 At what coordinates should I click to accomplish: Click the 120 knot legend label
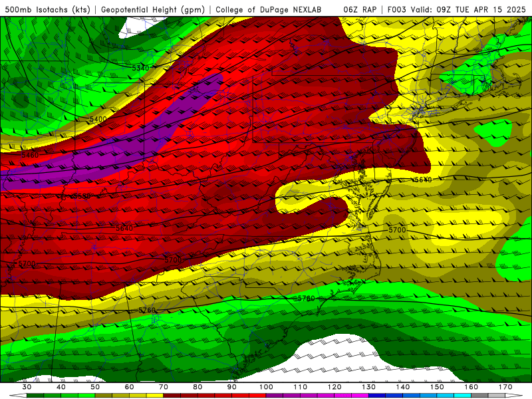[x=334, y=387]
